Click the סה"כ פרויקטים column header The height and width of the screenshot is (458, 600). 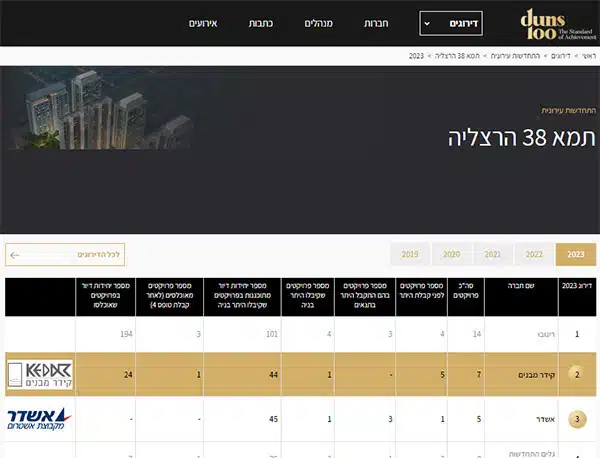pos(466,297)
